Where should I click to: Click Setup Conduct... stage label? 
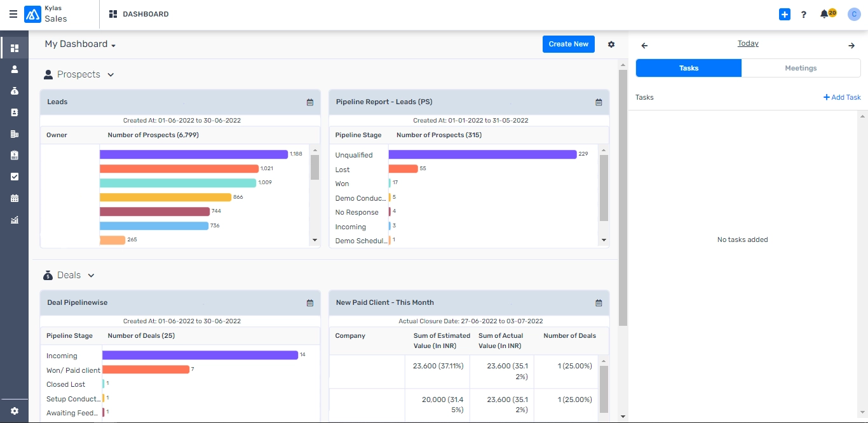tap(73, 399)
